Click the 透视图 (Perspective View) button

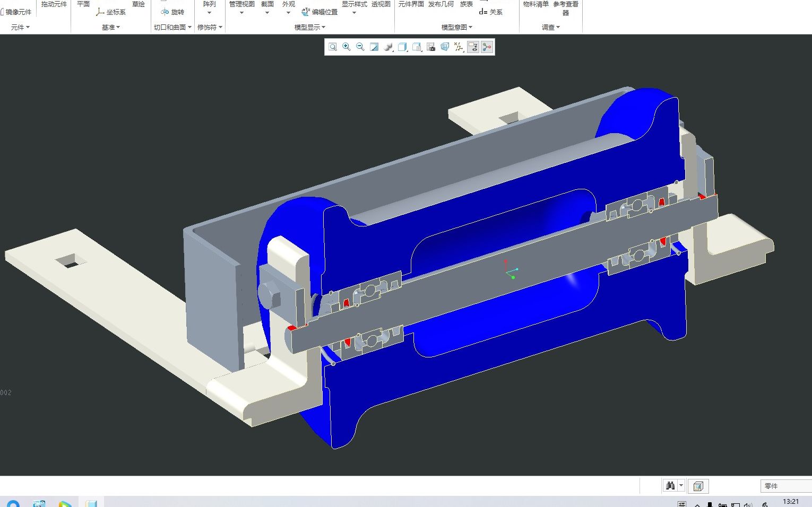click(x=381, y=4)
